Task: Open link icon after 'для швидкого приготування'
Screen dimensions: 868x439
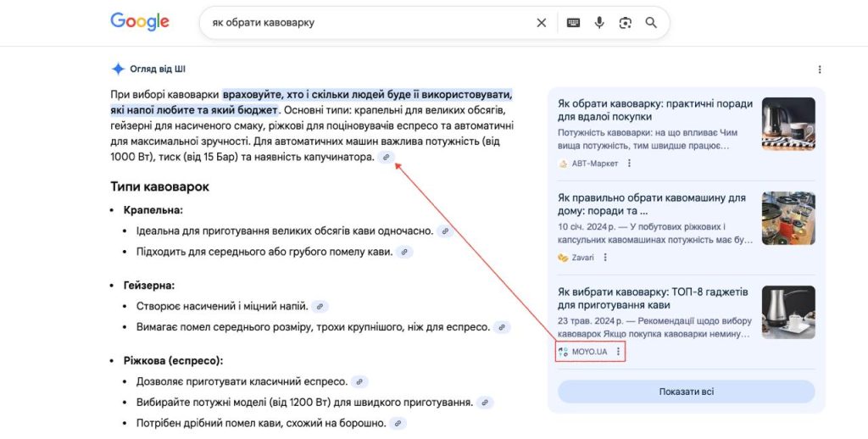Action: pos(485,403)
